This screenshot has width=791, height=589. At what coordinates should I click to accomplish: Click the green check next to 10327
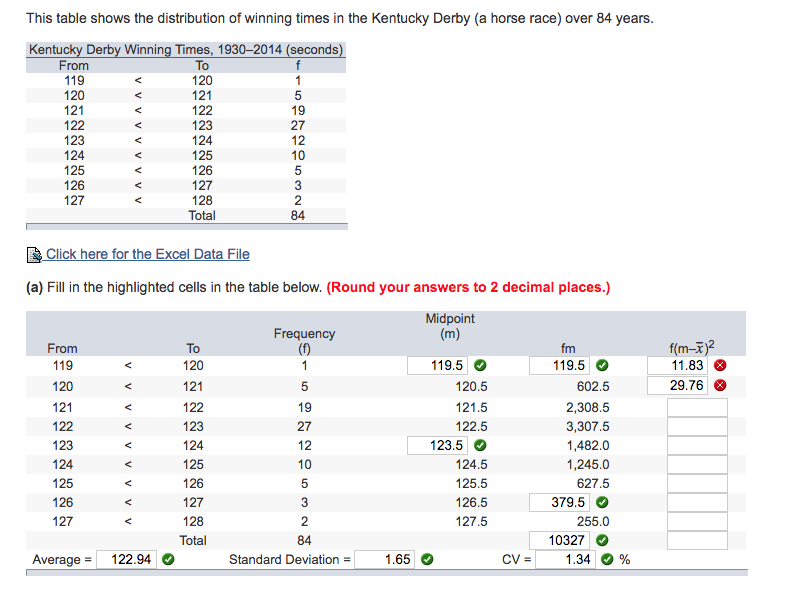(602, 541)
